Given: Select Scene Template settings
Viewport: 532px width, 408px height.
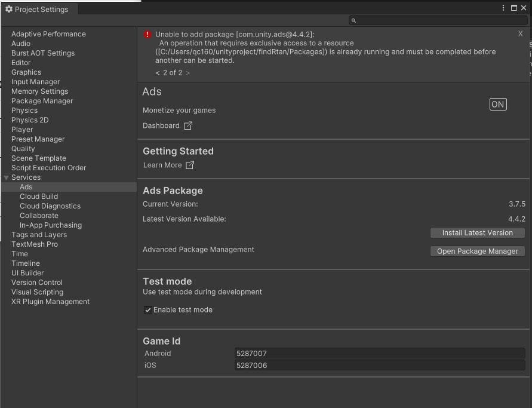Looking at the screenshot, I should click(x=39, y=158).
